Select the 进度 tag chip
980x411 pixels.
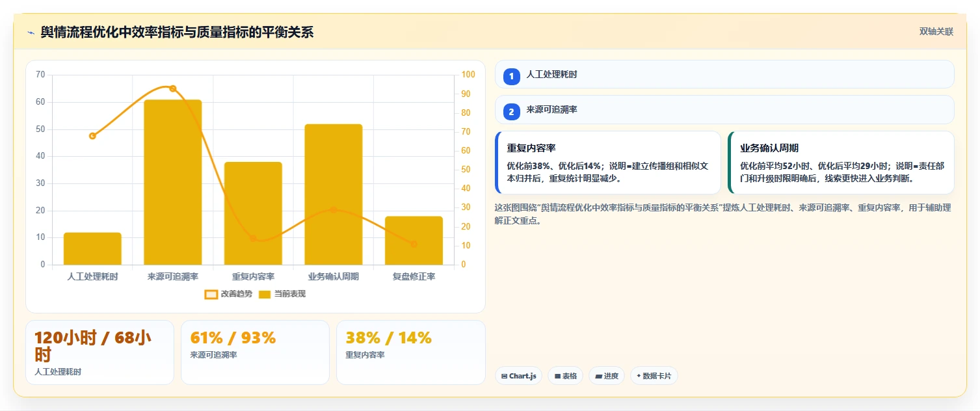coord(607,376)
